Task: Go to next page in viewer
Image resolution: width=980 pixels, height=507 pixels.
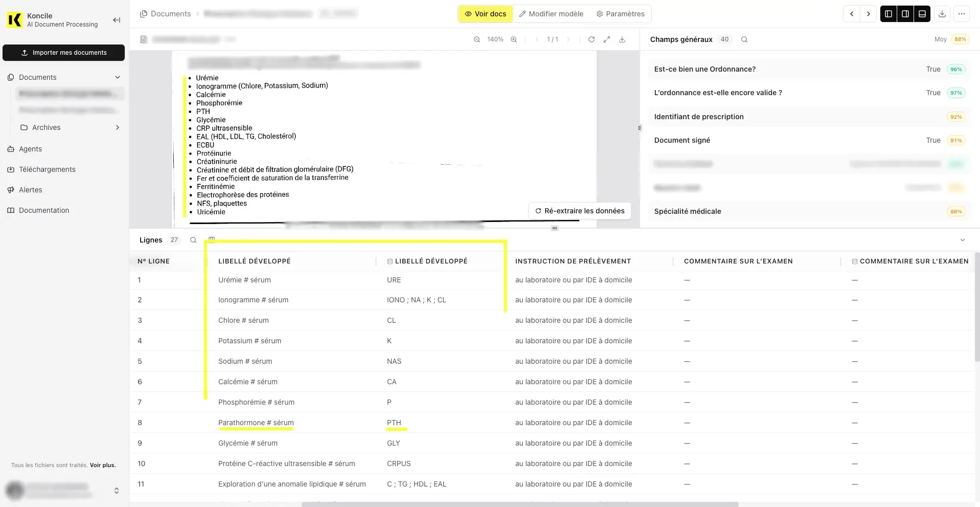Action: point(568,39)
